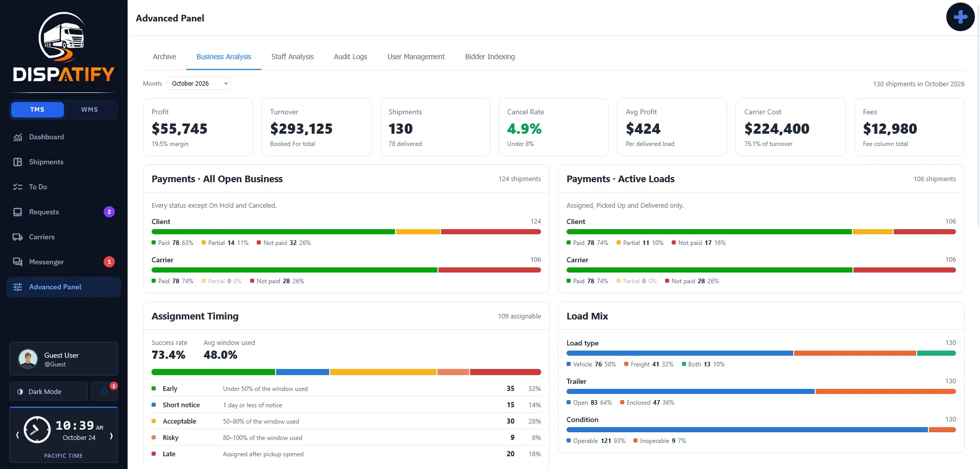Open the Archive tab
The height and width of the screenshot is (469, 980).
164,57
